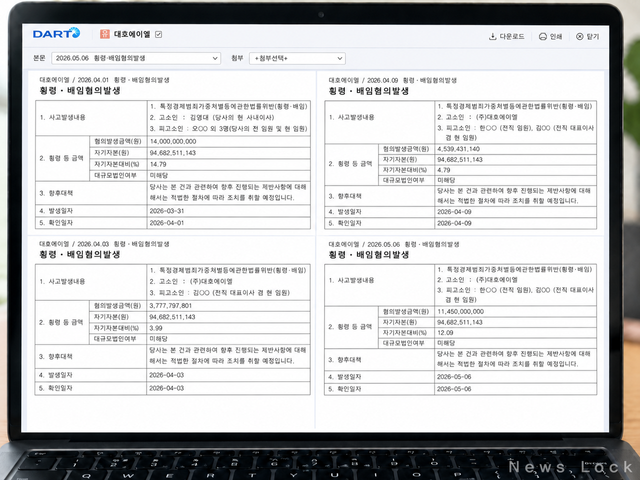Click the ratio value '3.99'
Image resolution: width=640 pixels, height=480 pixels.
tap(156, 328)
